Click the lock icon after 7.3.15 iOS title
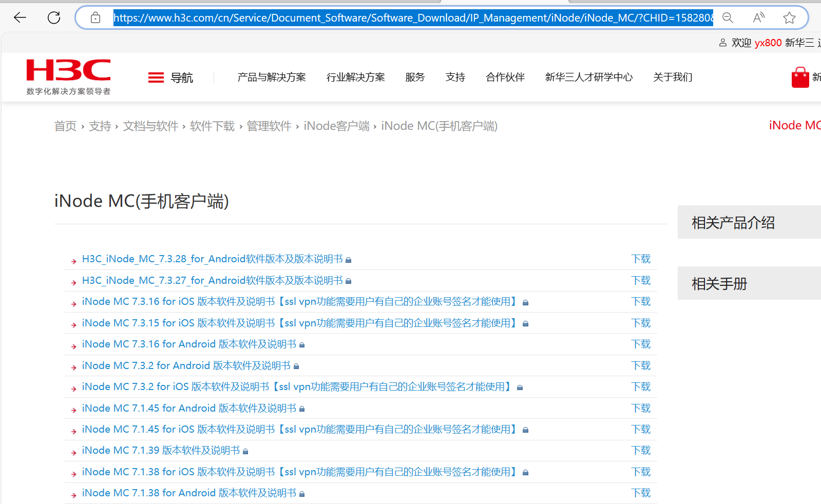The height and width of the screenshot is (504, 821). 525,324
